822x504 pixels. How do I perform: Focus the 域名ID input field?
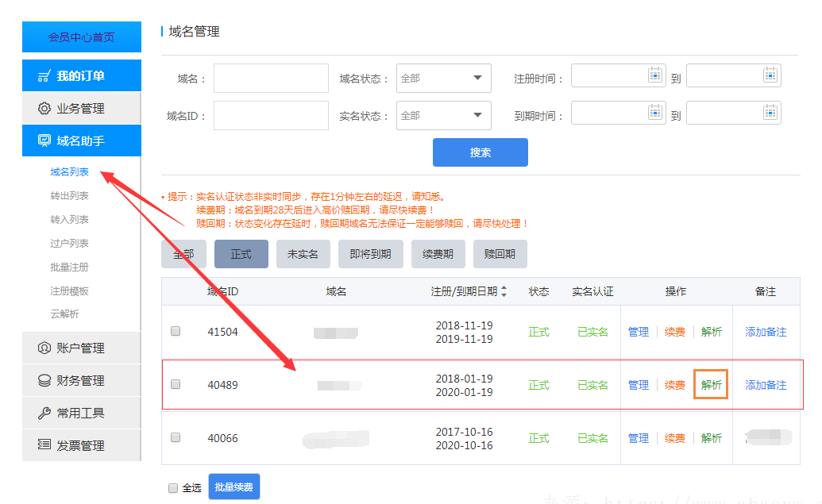pyautogui.click(x=271, y=115)
